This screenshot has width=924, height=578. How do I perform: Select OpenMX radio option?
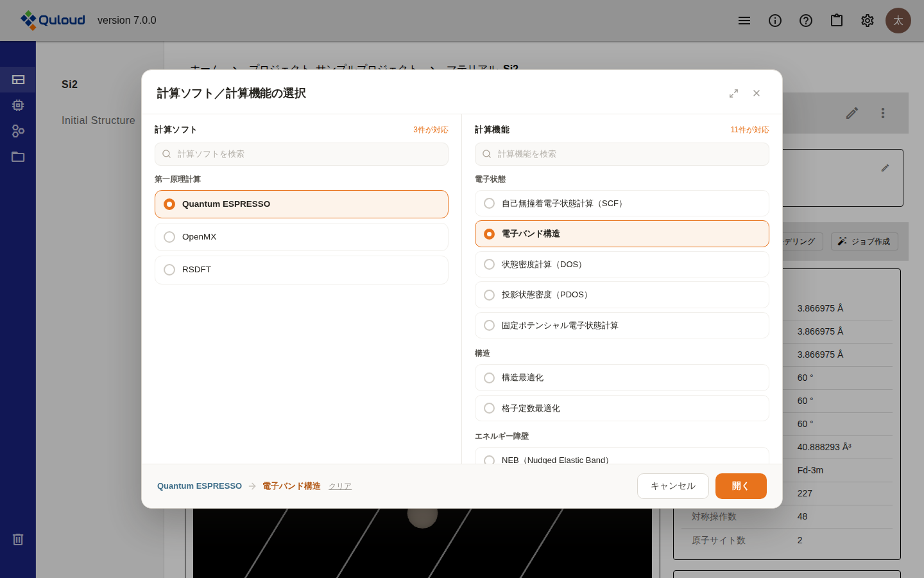click(x=302, y=237)
